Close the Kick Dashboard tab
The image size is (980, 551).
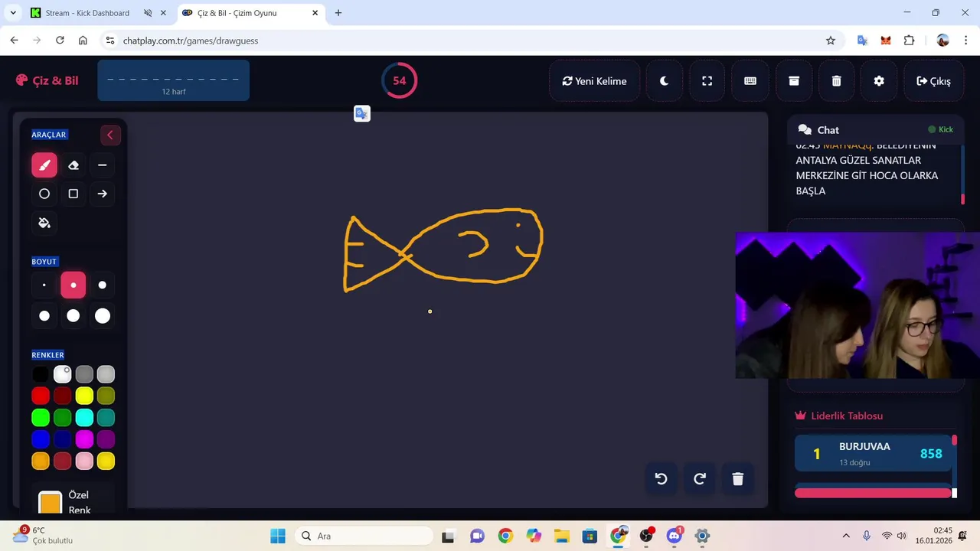click(x=163, y=13)
